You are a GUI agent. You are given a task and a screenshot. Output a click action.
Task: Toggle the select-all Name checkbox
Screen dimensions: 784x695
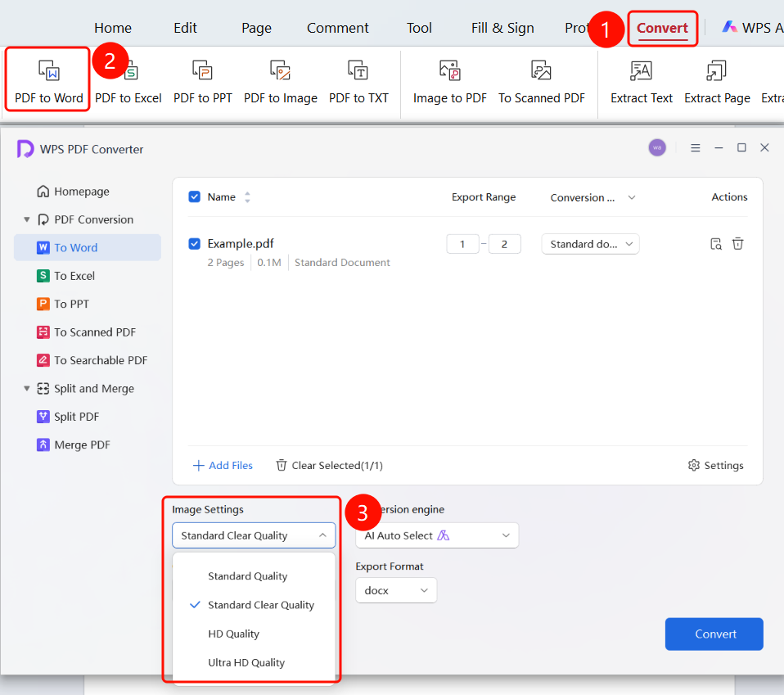click(x=195, y=197)
